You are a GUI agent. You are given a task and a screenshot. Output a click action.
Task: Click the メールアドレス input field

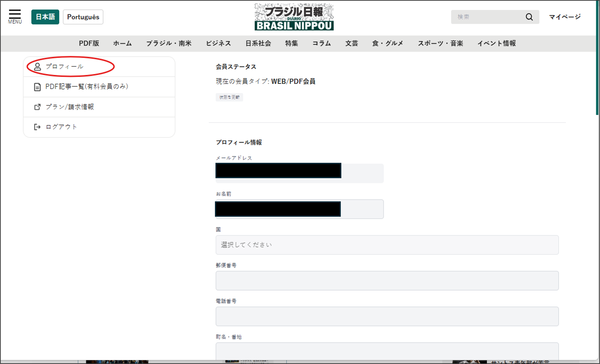(300, 173)
